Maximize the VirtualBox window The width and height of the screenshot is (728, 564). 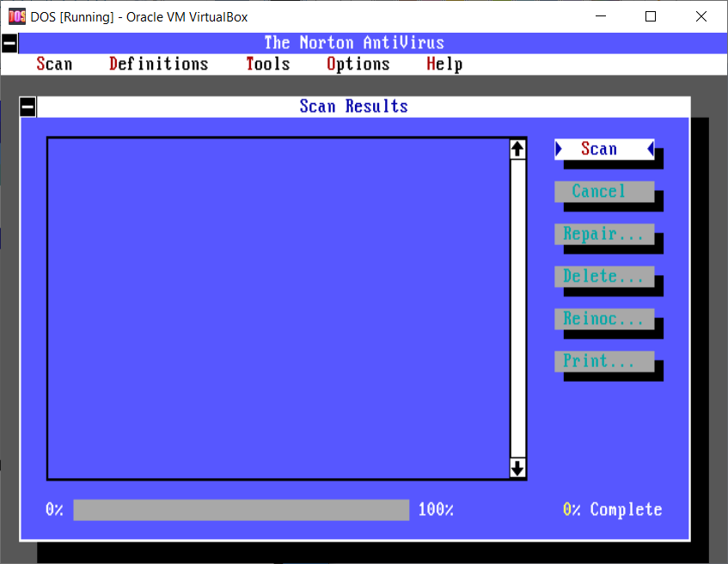[x=651, y=16]
